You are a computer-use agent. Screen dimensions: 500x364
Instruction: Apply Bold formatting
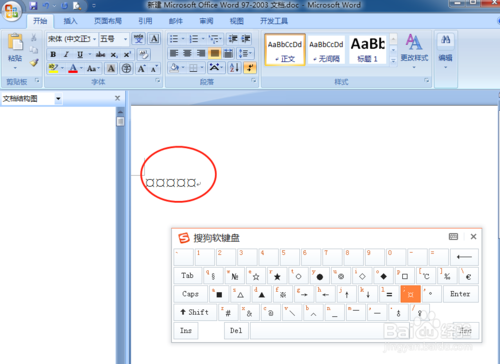click(53, 54)
